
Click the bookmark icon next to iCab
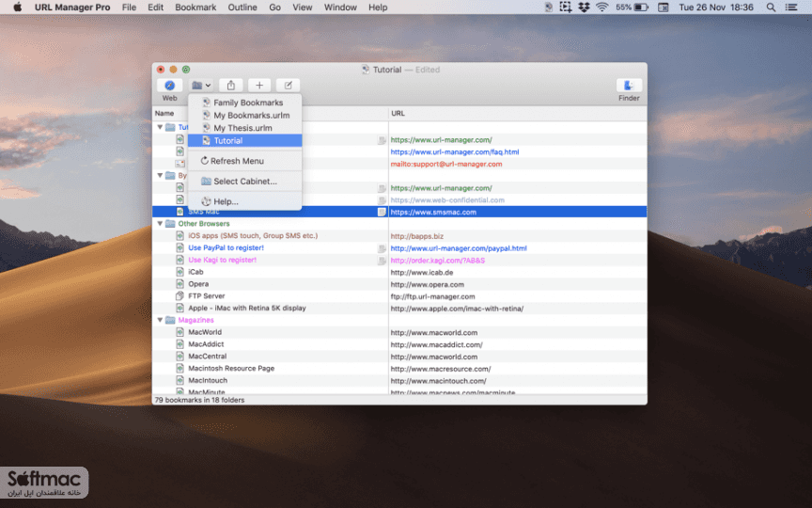[x=180, y=272]
